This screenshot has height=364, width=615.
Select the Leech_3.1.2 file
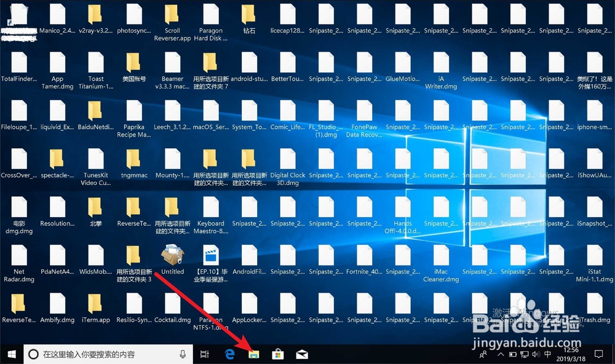pyautogui.click(x=173, y=115)
